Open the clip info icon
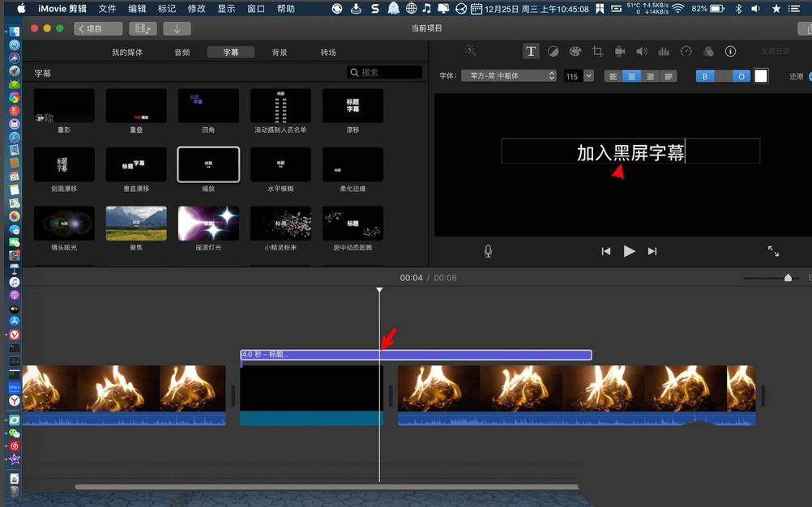The image size is (812, 507). click(x=730, y=51)
